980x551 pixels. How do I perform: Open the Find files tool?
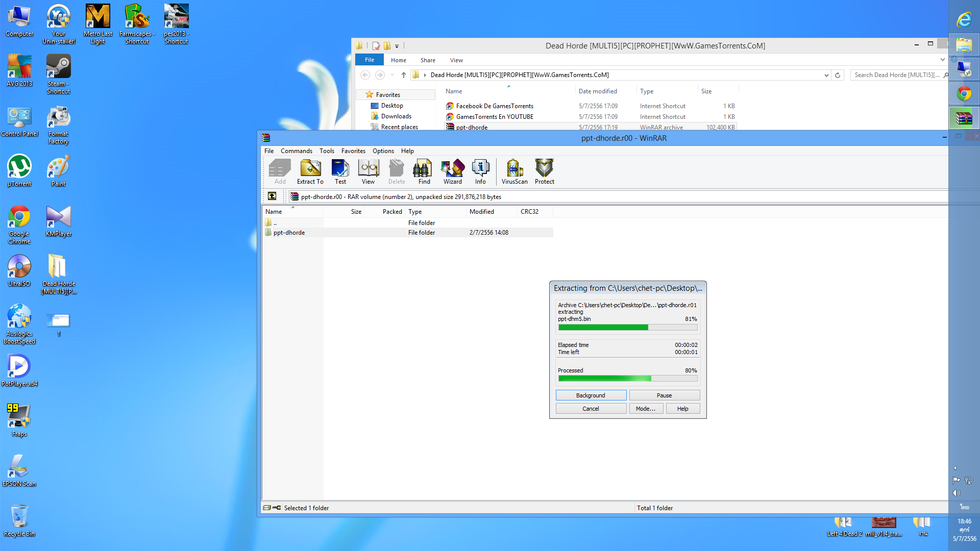[424, 171]
